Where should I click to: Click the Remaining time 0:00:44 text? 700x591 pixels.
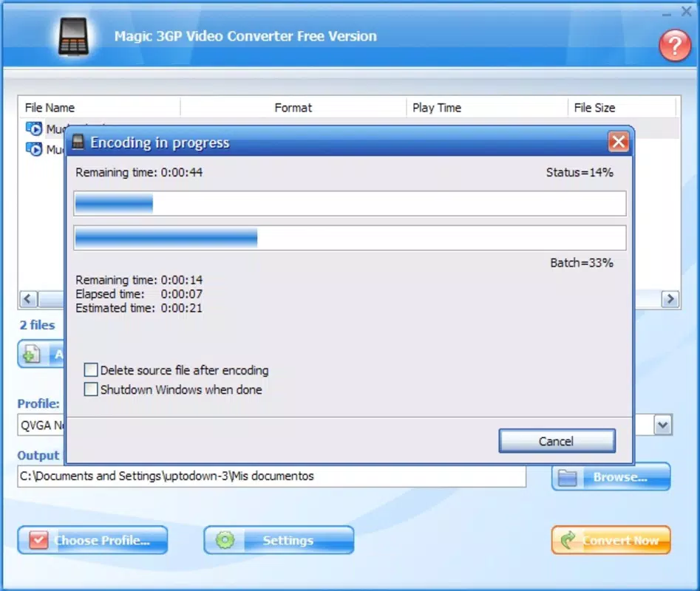point(139,172)
